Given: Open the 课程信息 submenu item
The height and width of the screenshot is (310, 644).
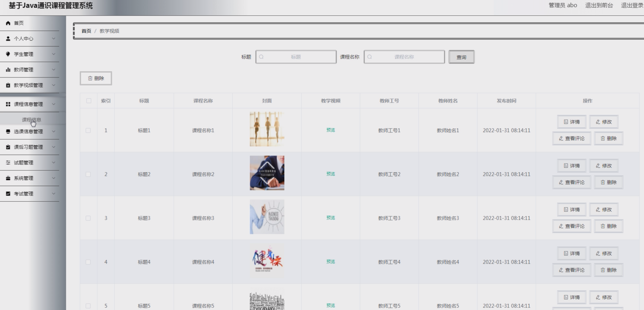Looking at the screenshot, I should (x=32, y=120).
